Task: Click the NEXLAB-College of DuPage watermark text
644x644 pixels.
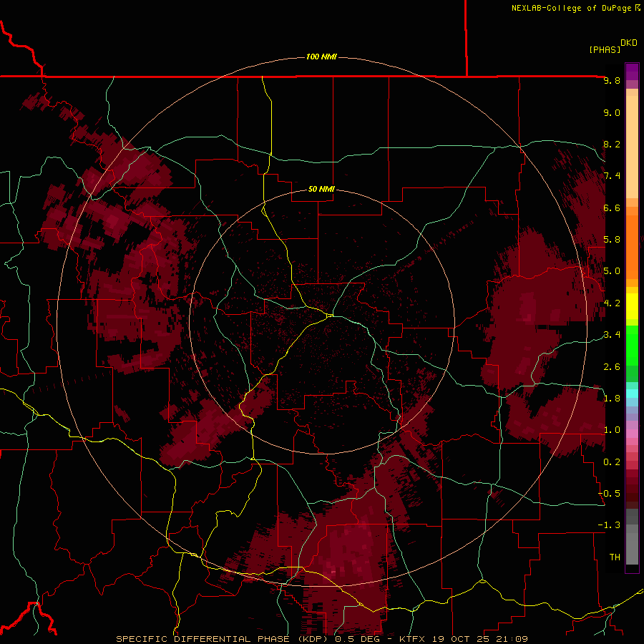Action: coord(575,8)
